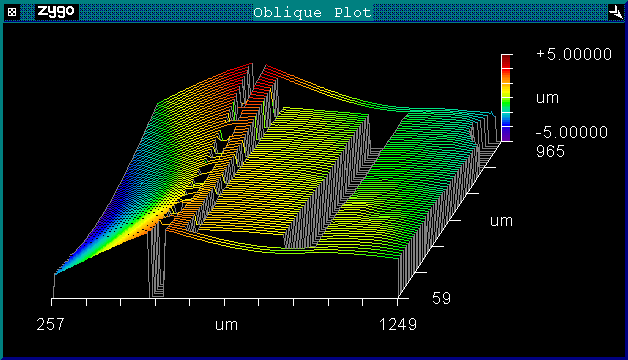Viewport: 628px width, 360px height.
Task: Click the 59 y-axis minimum label
Action: [x=441, y=298]
